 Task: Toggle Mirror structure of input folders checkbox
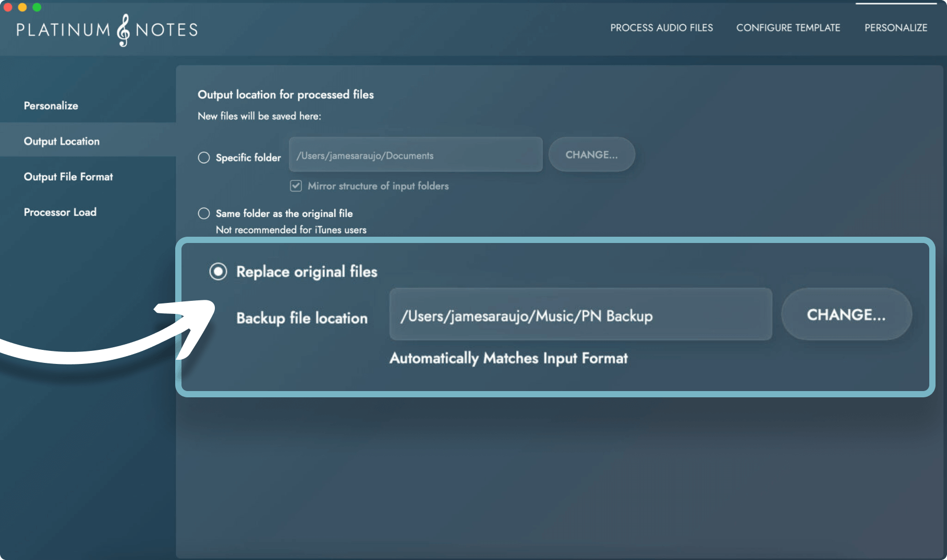pos(296,186)
